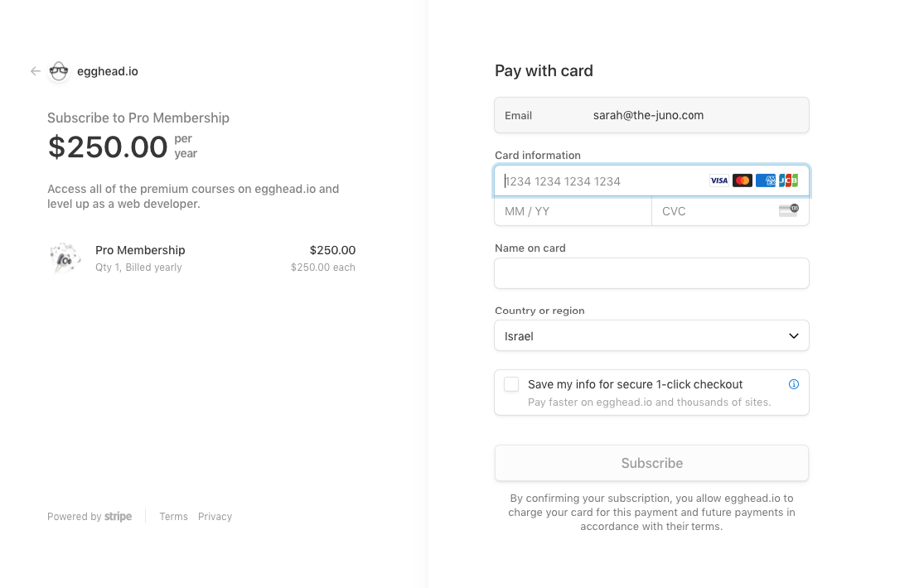This screenshot has height=588, width=924.
Task: Click the CVC card hint icon
Action: point(788,210)
